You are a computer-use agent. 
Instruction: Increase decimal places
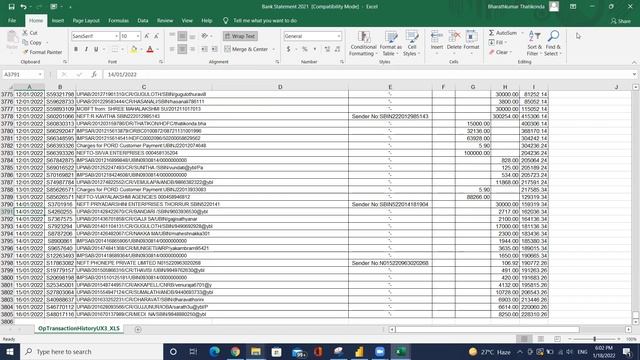tap(327, 49)
